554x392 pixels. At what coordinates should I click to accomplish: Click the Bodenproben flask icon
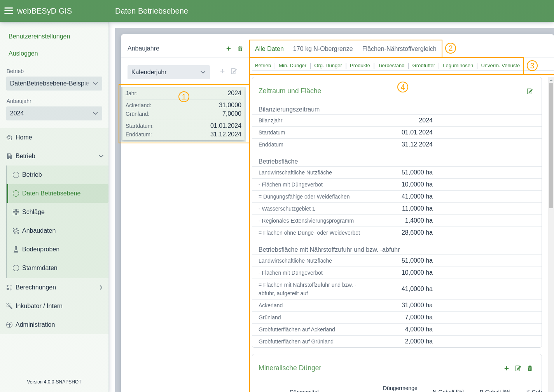pyautogui.click(x=16, y=249)
